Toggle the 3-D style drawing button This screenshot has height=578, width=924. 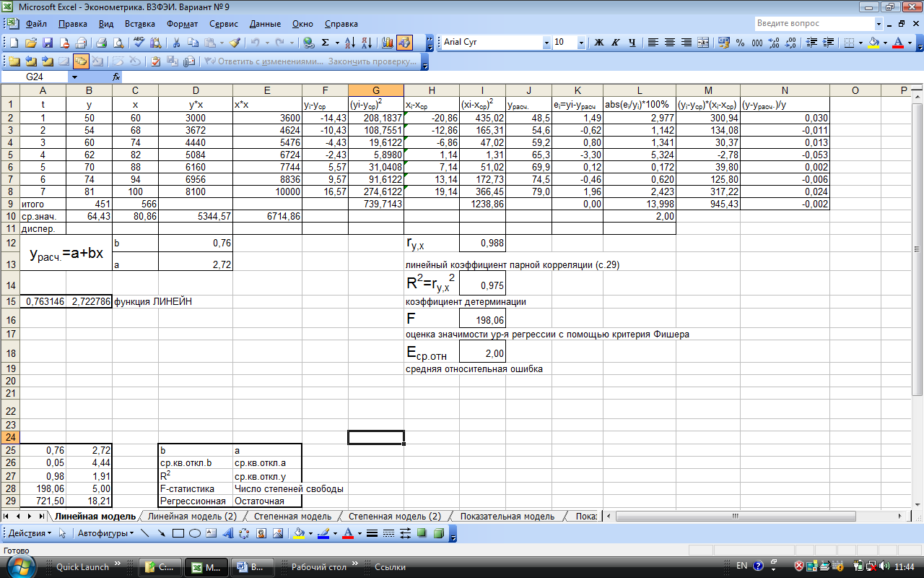tap(438, 534)
